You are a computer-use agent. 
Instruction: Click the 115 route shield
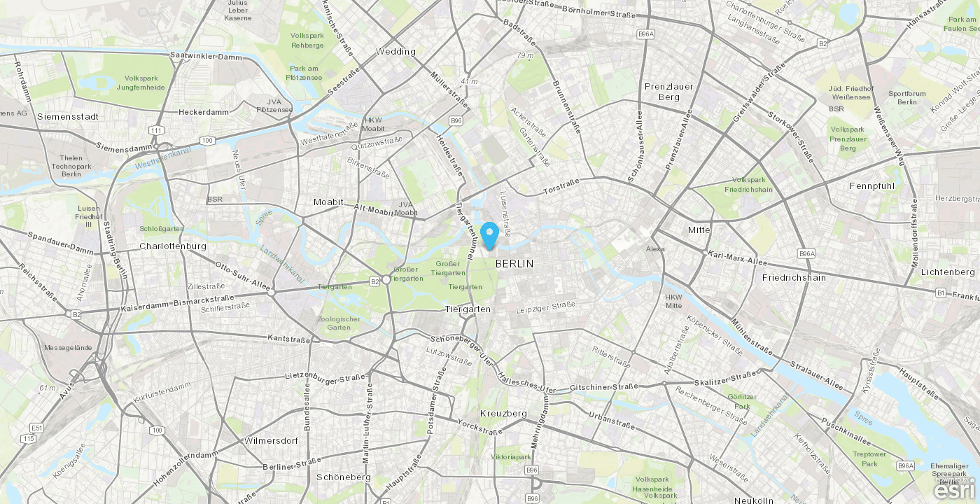29,438
